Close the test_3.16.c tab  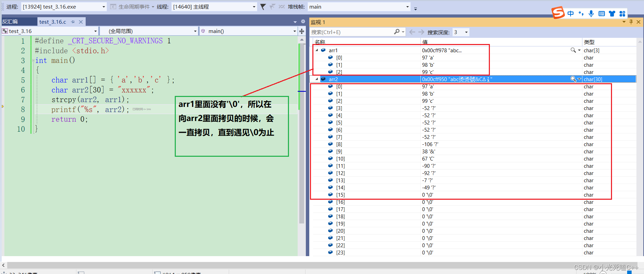coord(81,22)
